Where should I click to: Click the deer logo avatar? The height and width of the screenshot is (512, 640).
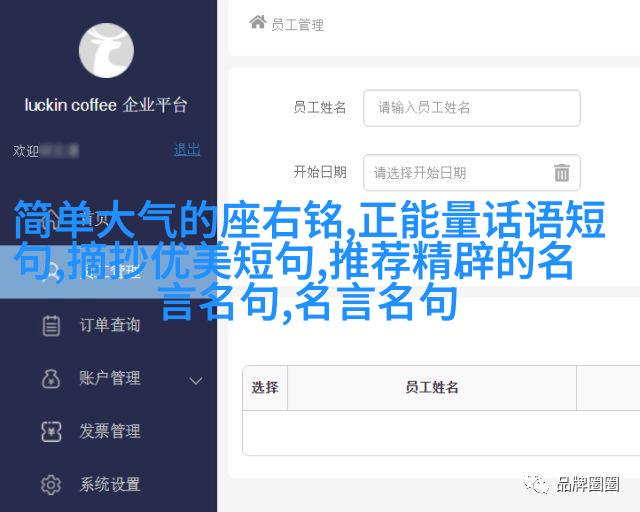point(106,51)
